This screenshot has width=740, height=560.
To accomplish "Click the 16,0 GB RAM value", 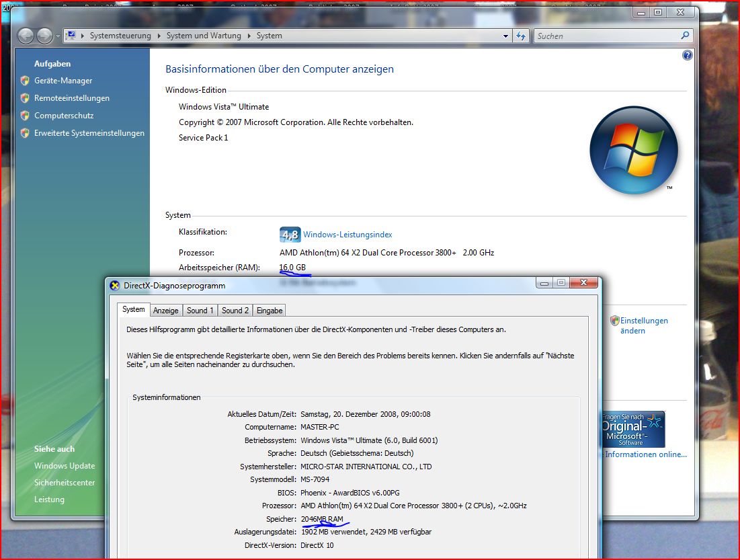I will pos(292,268).
